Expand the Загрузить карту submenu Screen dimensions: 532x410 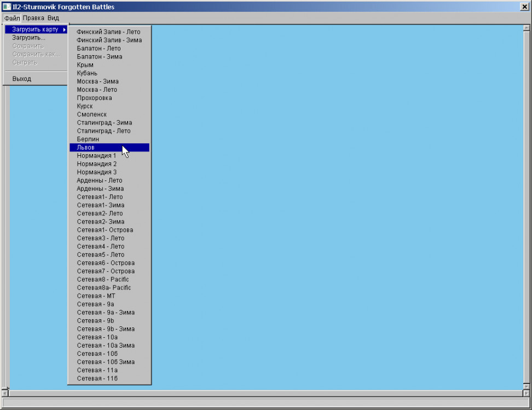(x=36, y=29)
